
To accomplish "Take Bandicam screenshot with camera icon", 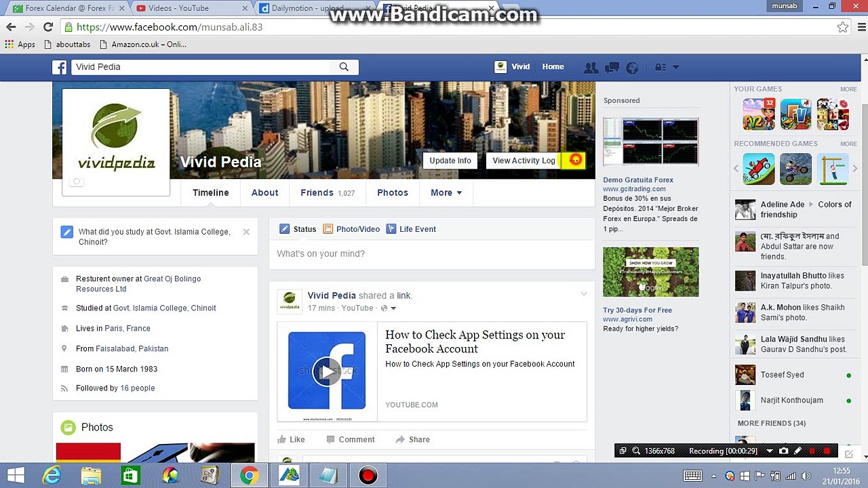I will click(783, 451).
